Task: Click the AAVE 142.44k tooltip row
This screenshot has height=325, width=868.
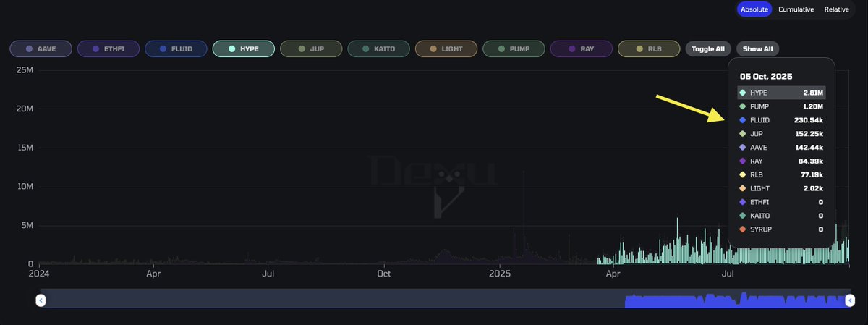Action: coord(781,148)
